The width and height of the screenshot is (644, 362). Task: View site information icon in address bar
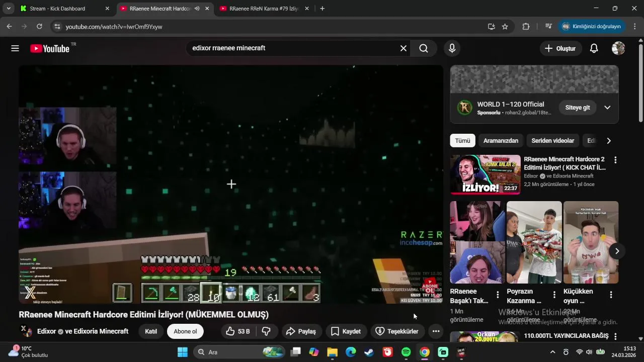(x=57, y=27)
